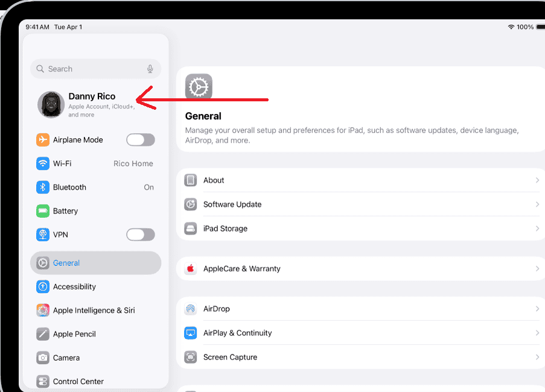
Task: Open Screen Capture settings
Action: pyautogui.click(x=360, y=357)
